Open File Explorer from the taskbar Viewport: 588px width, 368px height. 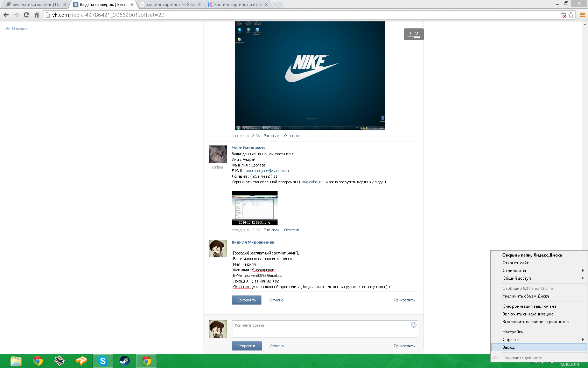coord(16,361)
